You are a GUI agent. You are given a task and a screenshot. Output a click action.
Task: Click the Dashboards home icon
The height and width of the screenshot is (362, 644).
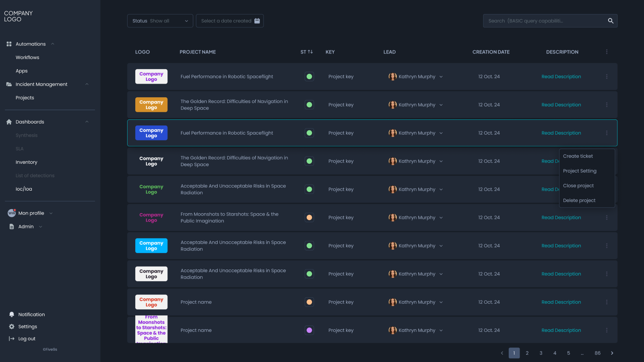coord(9,122)
